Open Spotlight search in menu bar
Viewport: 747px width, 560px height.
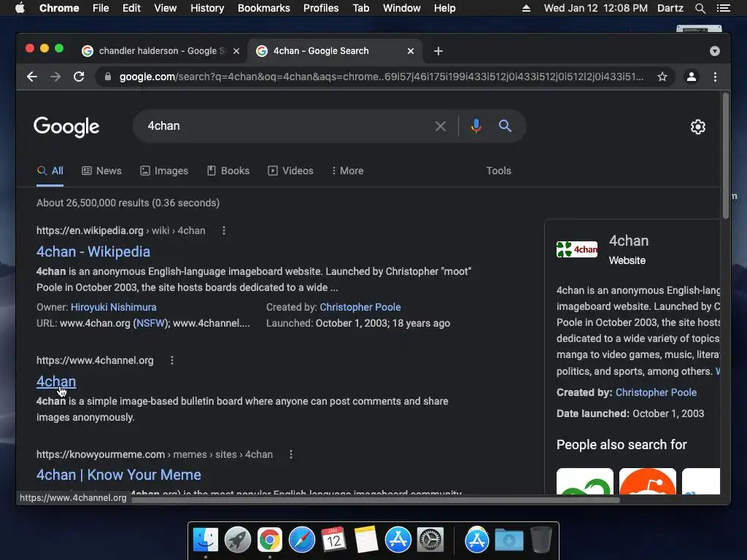pos(700,8)
